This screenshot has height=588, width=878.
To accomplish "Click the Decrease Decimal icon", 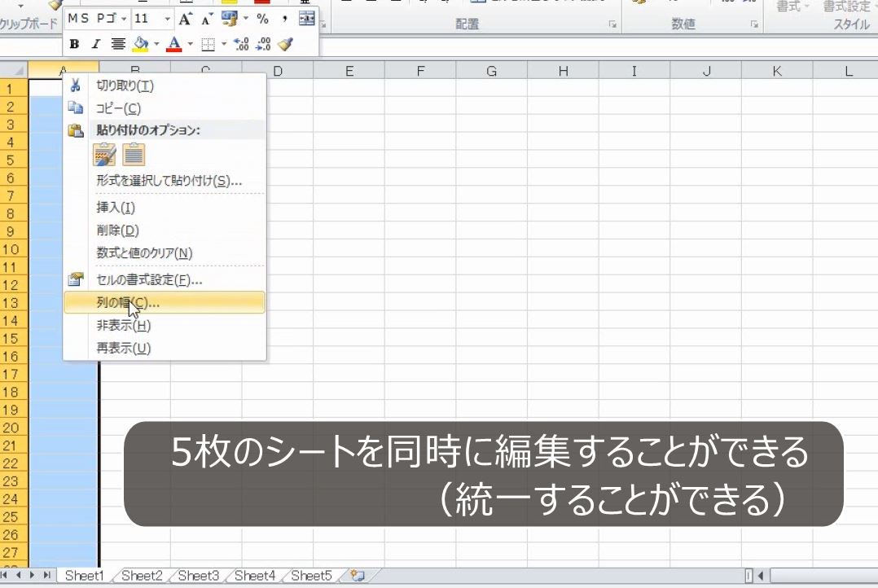I will pos(262,43).
